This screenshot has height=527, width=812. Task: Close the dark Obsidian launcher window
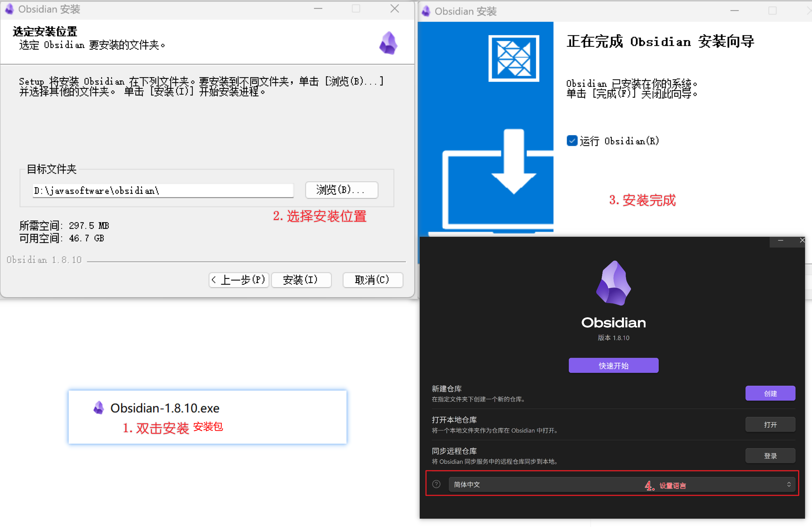click(802, 240)
